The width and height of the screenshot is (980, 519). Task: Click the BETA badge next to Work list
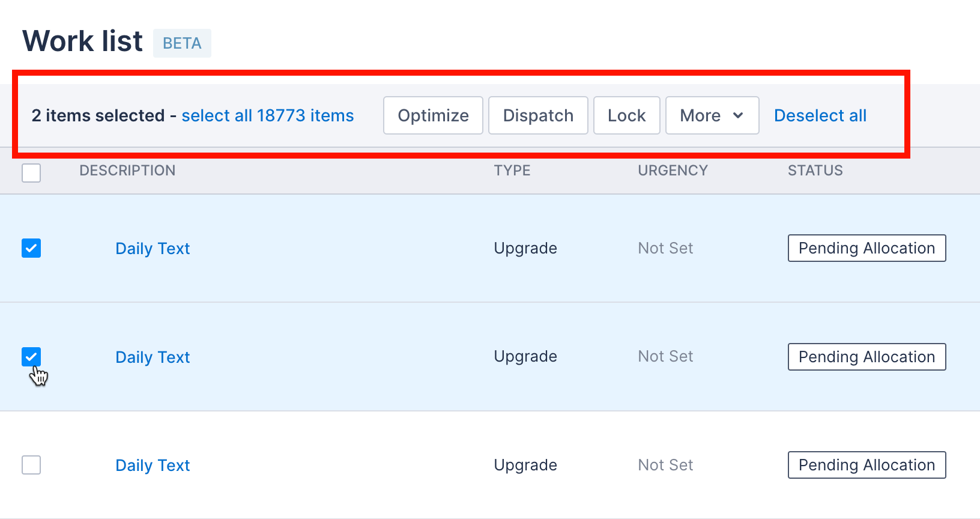pos(182,43)
